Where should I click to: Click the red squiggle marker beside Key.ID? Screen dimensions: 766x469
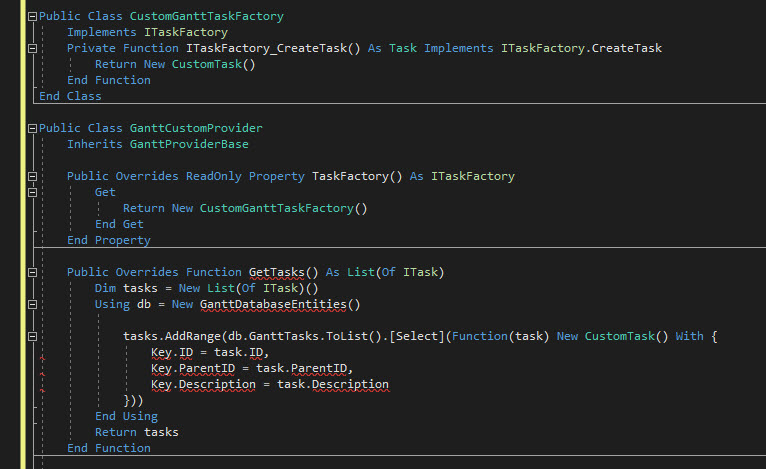(x=40, y=353)
